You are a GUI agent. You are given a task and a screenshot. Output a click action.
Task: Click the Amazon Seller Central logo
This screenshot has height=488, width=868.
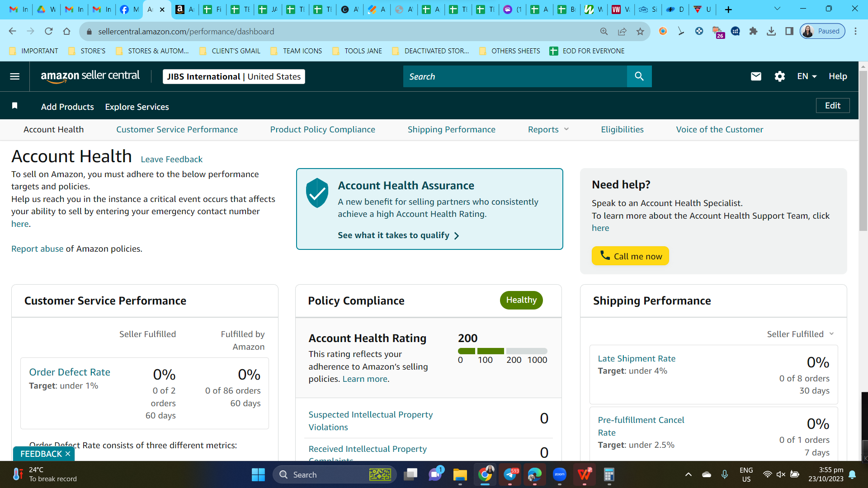[x=90, y=76]
